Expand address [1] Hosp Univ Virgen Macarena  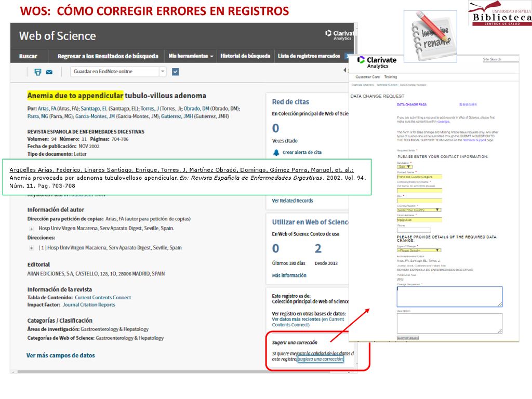point(32,248)
